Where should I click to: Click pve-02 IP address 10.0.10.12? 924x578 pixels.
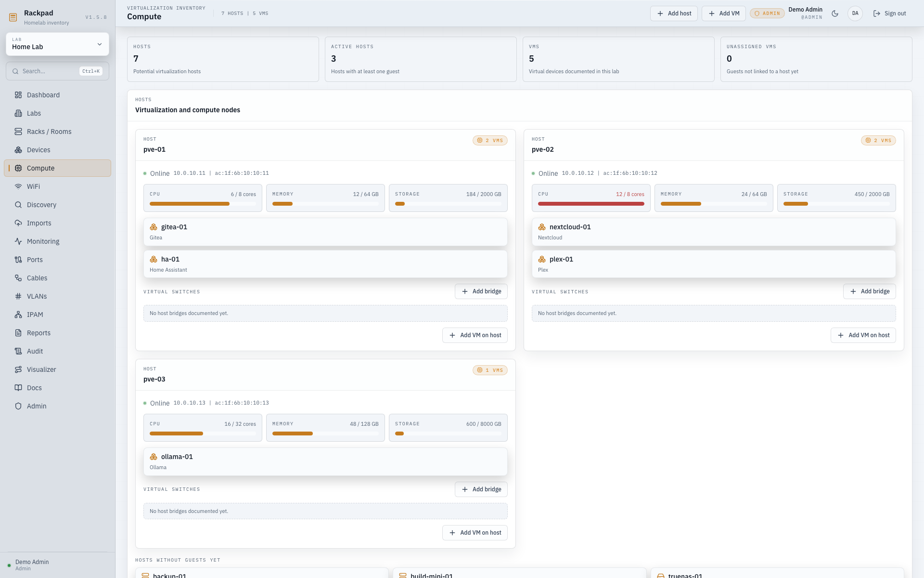click(x=577, y=173)
